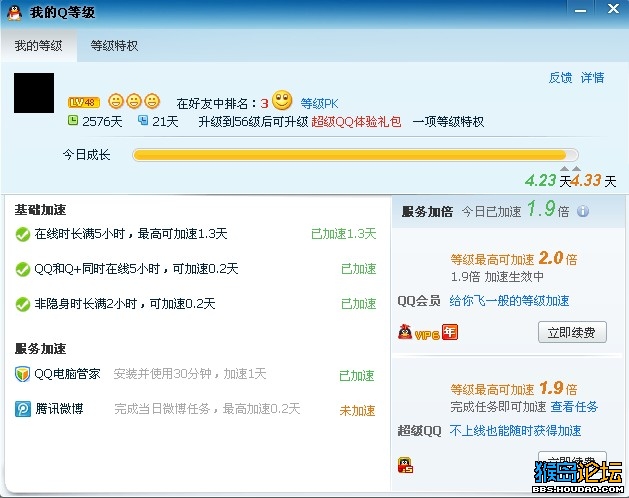Open the 查看任务 link

point(574,407)
